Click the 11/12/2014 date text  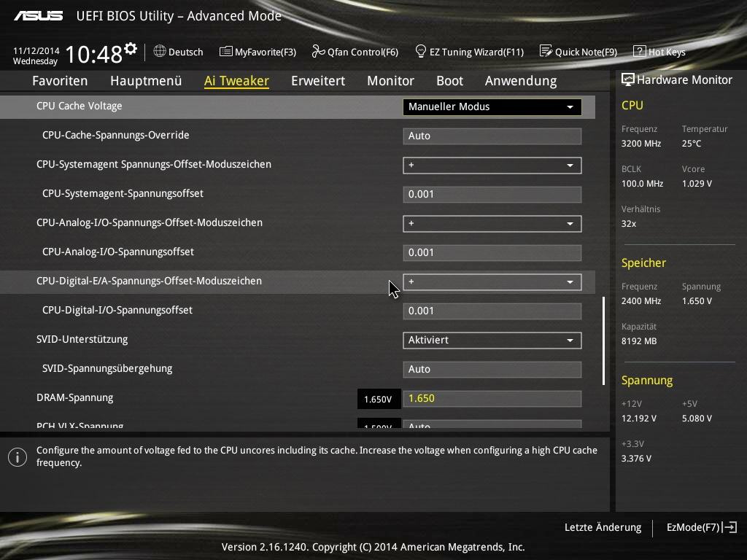point(36,50)
